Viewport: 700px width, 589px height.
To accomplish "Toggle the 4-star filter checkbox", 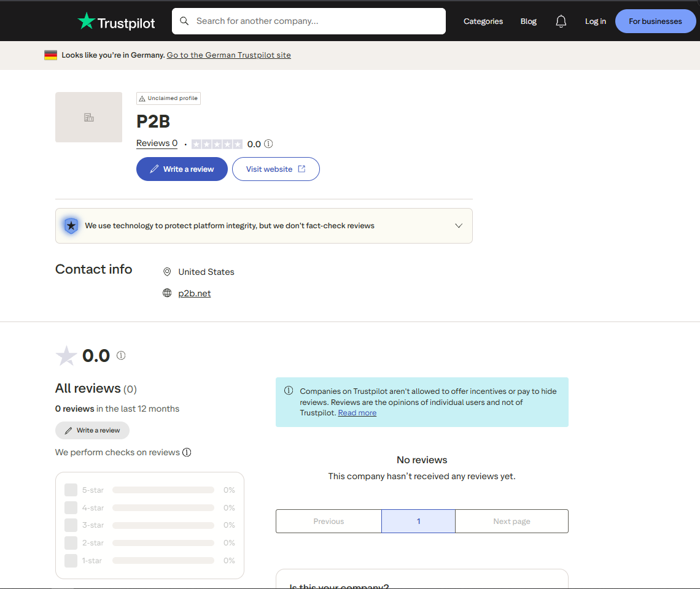I will pyautogui.click(x=71, y=507).
